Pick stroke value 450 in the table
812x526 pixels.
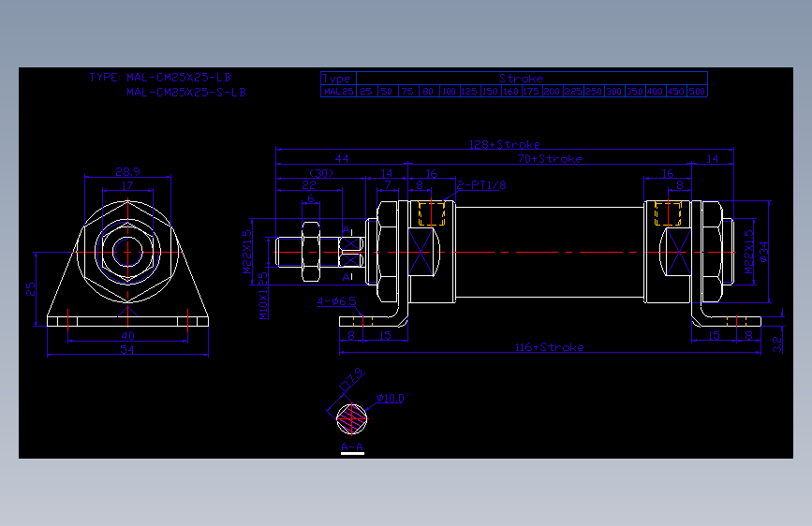pos(676,92)
